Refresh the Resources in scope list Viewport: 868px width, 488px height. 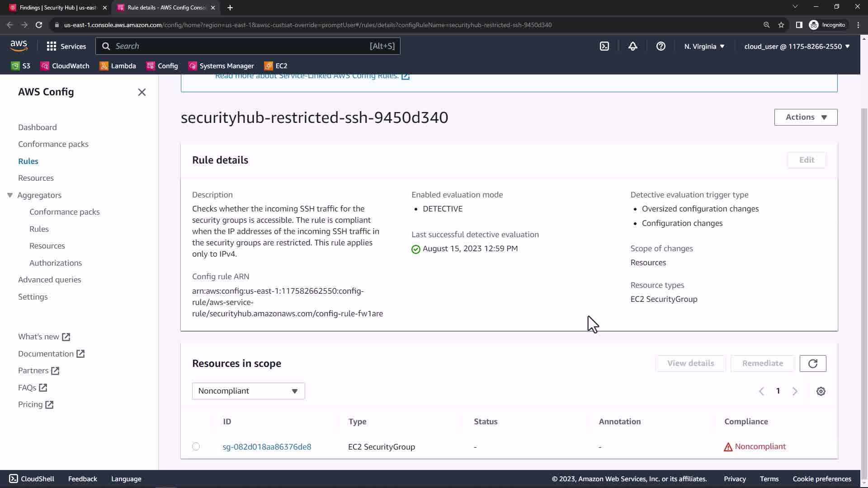pos(812,363)
